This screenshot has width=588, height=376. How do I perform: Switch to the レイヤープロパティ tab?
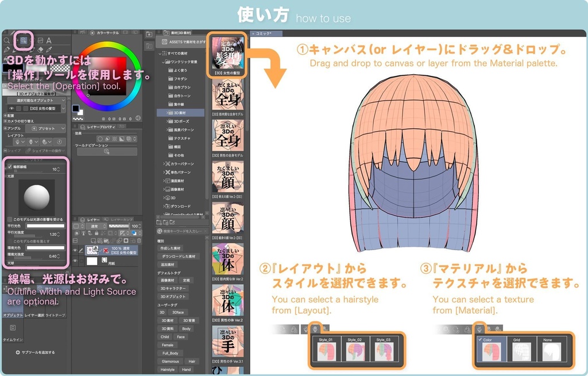pos(98,127)
